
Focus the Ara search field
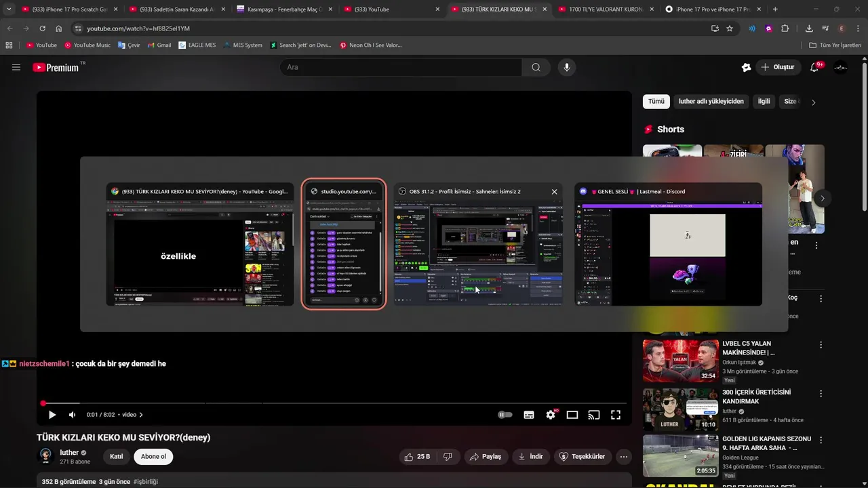point(401,67)
